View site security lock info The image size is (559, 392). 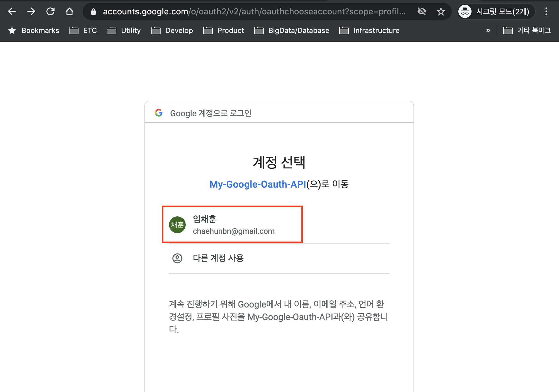click(x=93, y=12)
